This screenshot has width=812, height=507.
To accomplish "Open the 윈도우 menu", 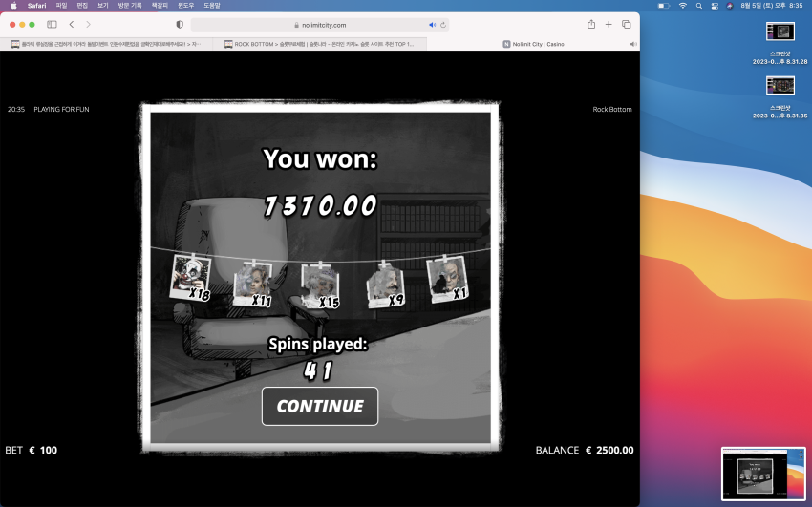I will pos(185,5).
